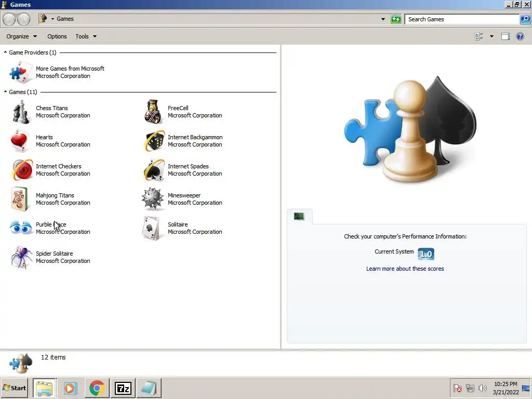Open the notepad-like taskbar icon
Screen dimensions: 532x399
tap(149, 388)
